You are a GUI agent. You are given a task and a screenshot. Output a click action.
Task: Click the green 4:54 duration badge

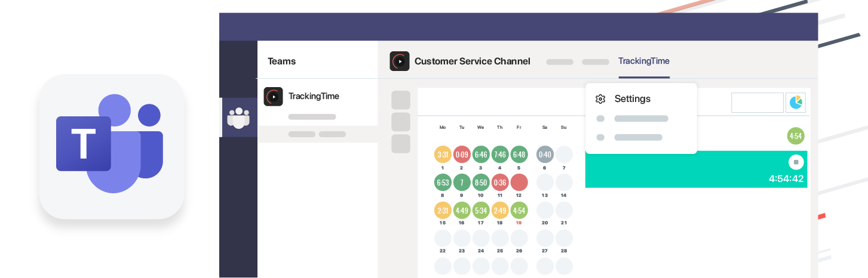pos(796,136)
